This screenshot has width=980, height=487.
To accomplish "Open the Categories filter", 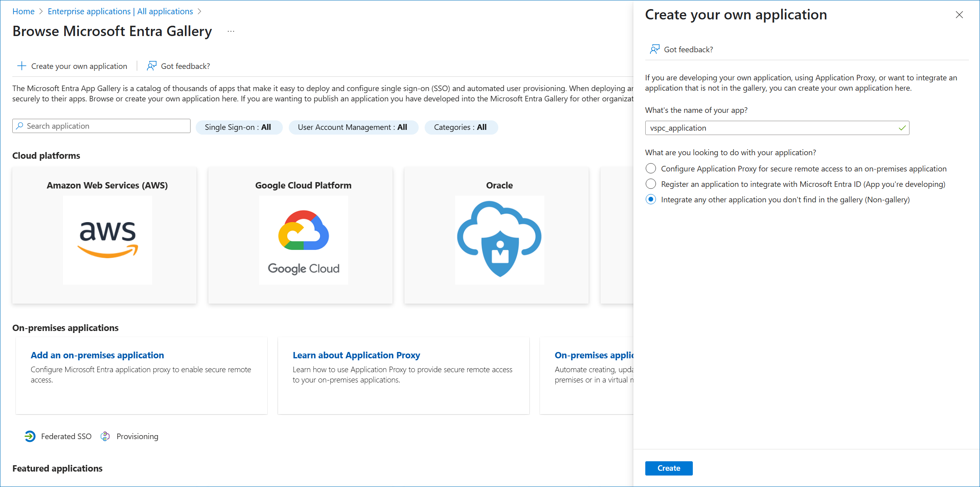I will [461, 127].
